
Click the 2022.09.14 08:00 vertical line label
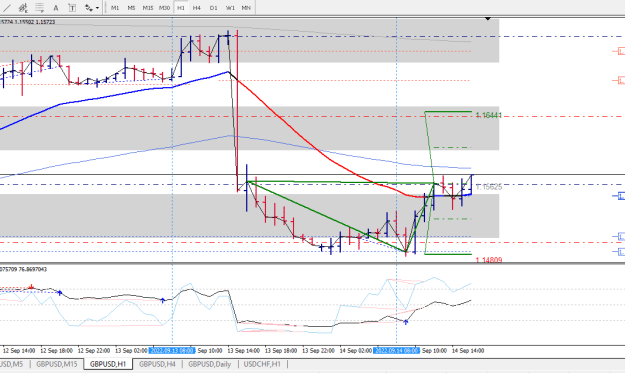pyautogui.click(x=397, y=351)
